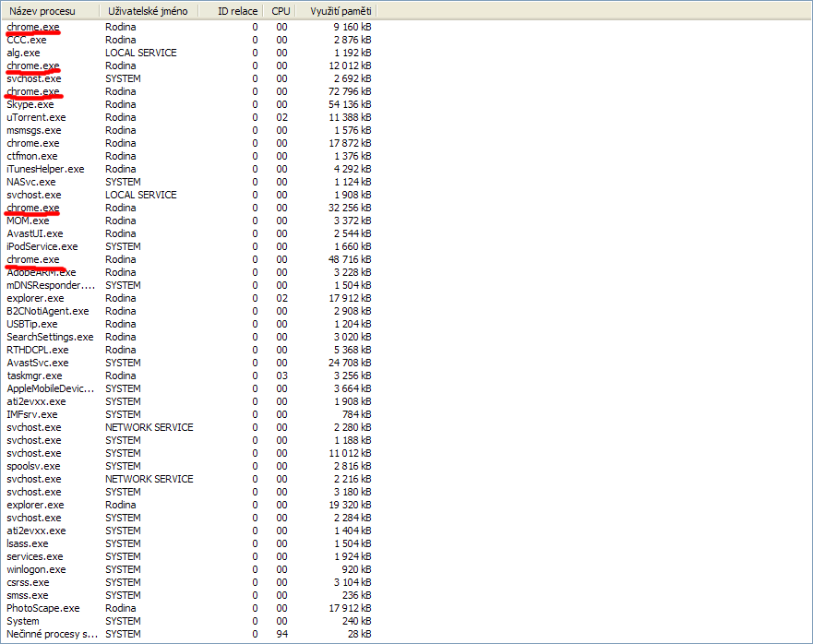Select the winlogon.exe process

click(37, 569)
